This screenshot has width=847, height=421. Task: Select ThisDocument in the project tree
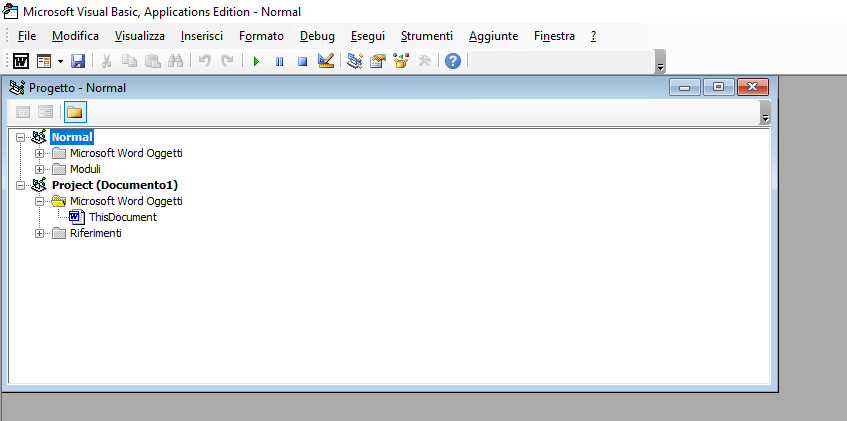[x=122, y=217]
